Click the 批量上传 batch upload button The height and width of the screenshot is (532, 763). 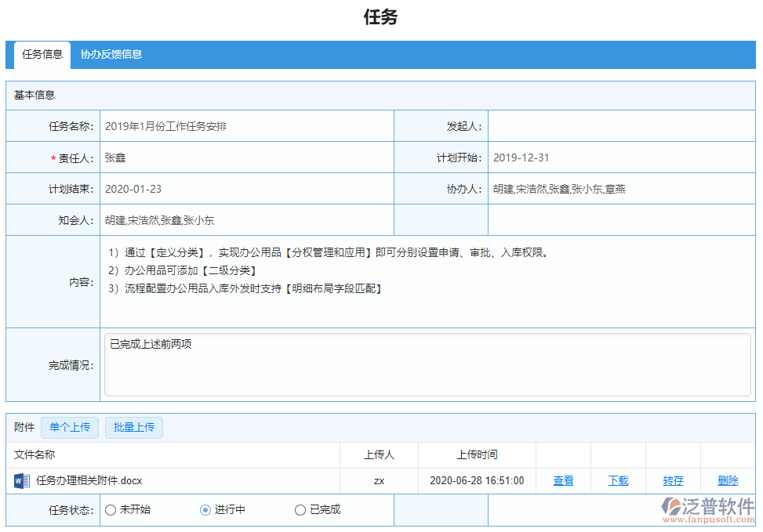(133, 427)
